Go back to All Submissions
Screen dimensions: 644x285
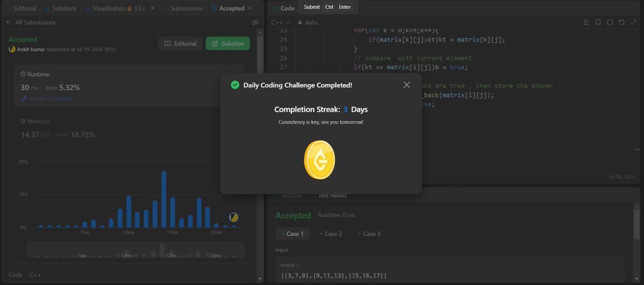click(x=31, y=23)
